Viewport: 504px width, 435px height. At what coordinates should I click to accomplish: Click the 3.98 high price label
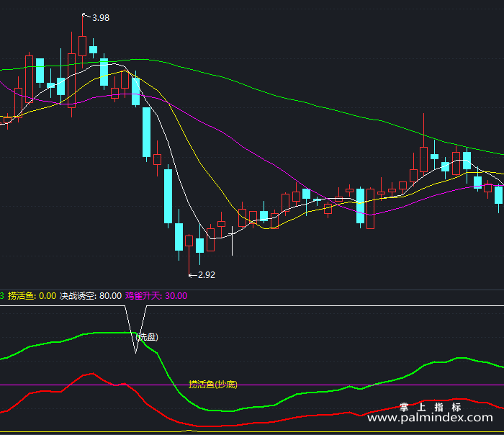[101, 18]
